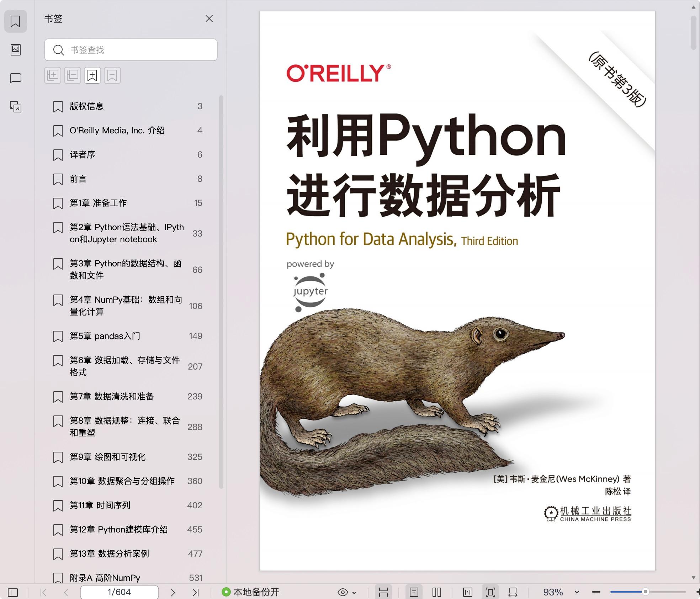The width and height of the screenshot is (700, 599).
Task: Select single page view
Action: click(x=414, y=592)
